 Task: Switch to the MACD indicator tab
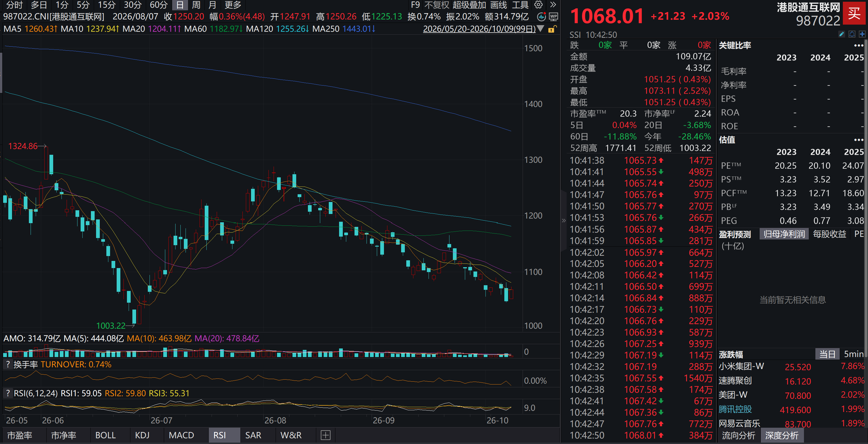coord(181,435)
